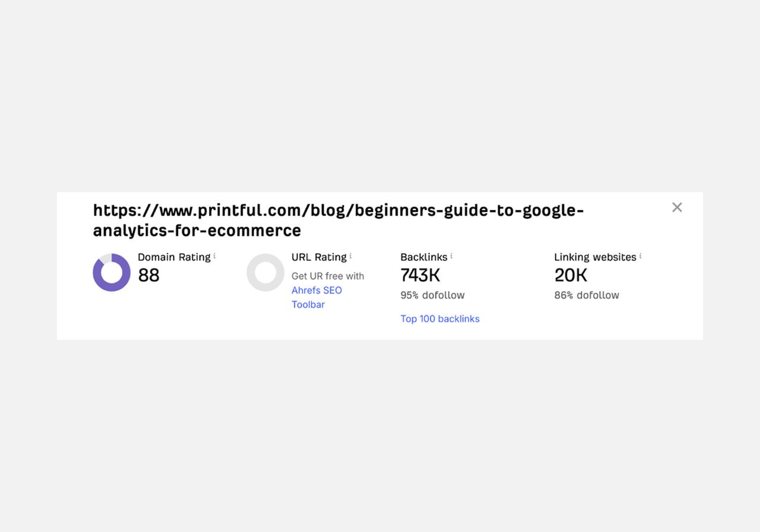This screenshot has height=532, width=760.
Task: Select the purple Domain Rating donut chart
Action: click(x=111, y=272)
